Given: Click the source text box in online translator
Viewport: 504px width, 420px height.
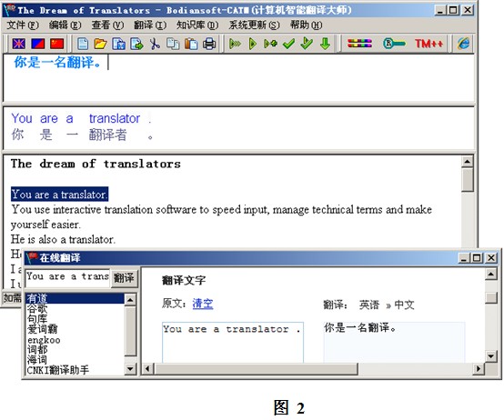Looking at the screenshot, I should pyautogui.click(x=233, y=343).
